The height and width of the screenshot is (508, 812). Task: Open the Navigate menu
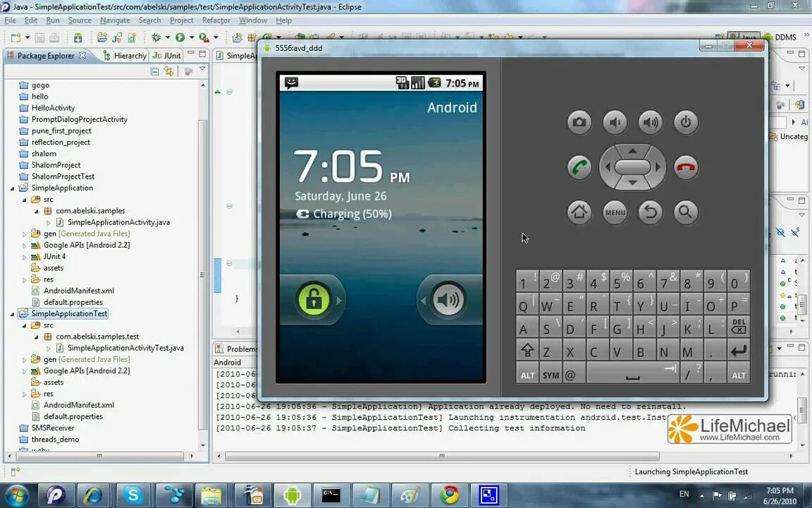115,20
